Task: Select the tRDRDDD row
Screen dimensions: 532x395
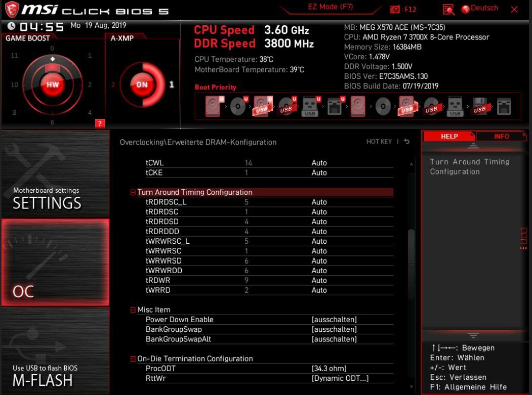Action: coord(269,232)
